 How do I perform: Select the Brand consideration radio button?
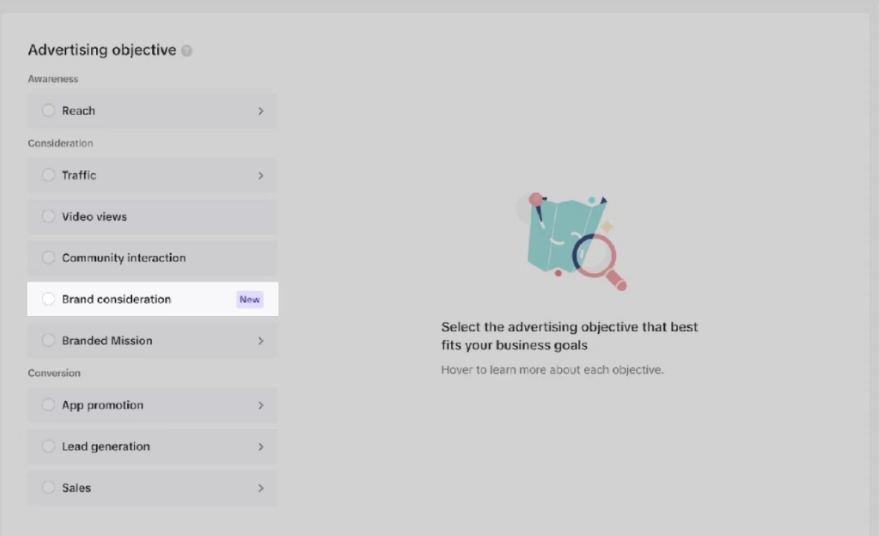(49, 299)
